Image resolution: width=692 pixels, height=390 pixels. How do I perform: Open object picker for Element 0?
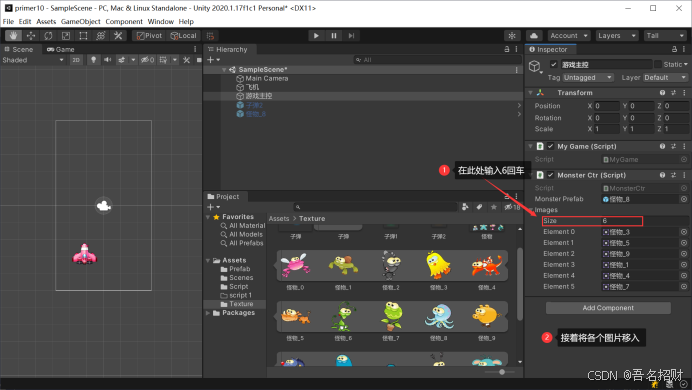[684, 232]
